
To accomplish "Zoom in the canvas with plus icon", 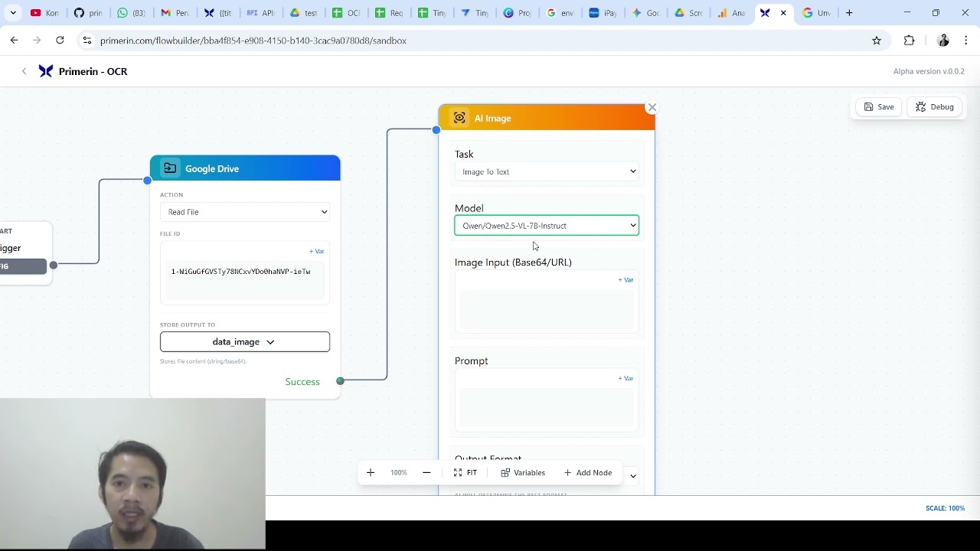I will (371, 473).
